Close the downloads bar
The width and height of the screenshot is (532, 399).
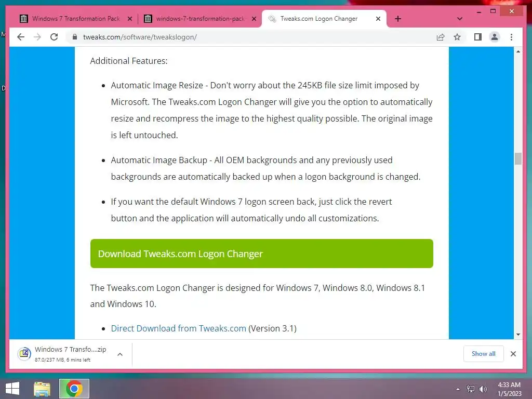tap(513, 354)
